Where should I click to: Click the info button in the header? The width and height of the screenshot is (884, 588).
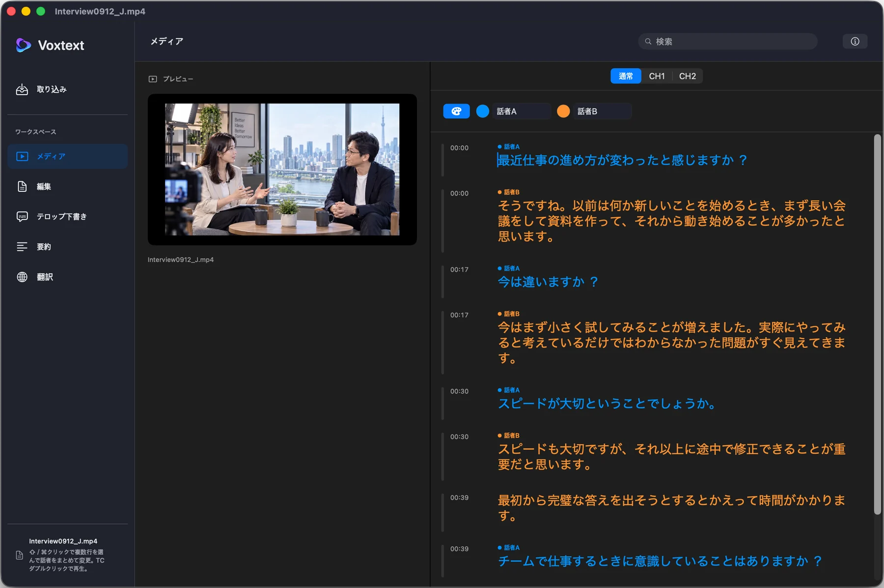point(855,41)
